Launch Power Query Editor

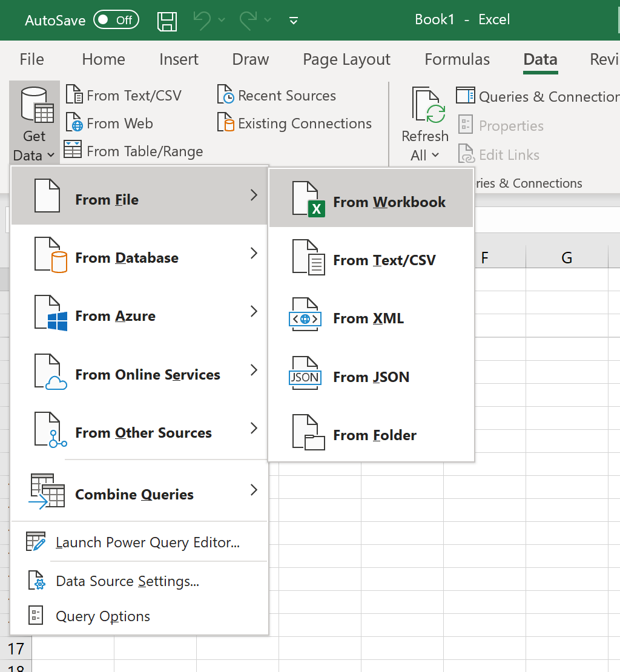tap(139, 542)
